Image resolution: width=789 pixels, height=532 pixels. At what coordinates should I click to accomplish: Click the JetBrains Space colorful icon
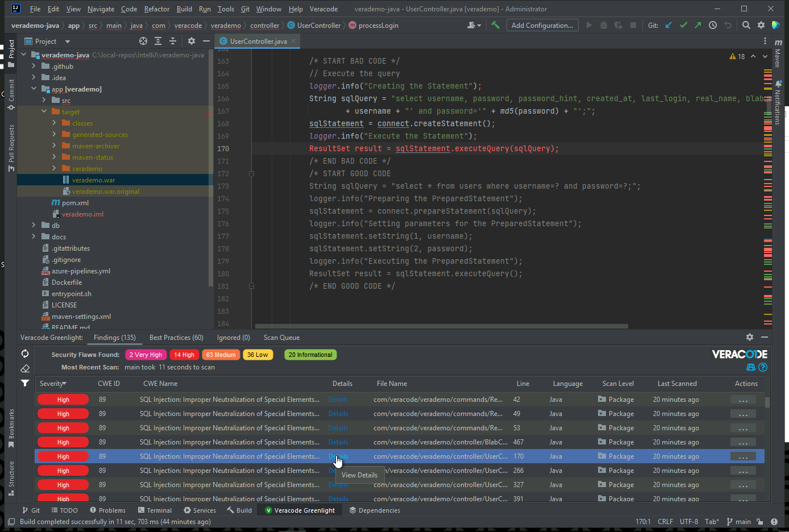pos(776,25)
